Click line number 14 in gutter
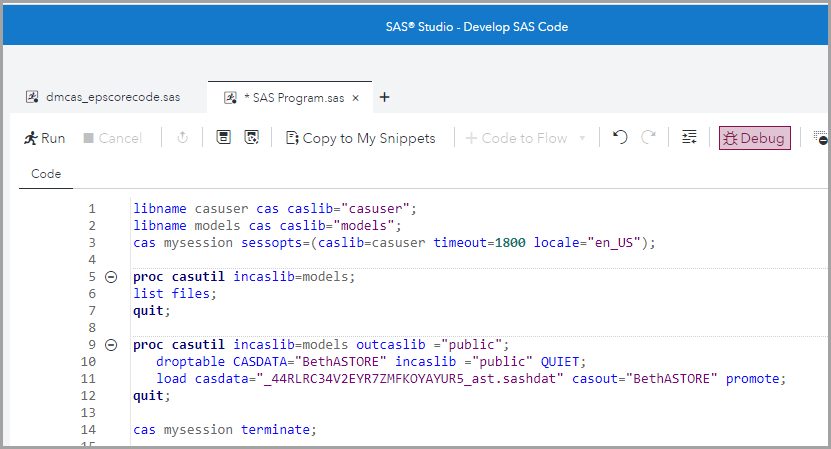 coord(88,429)
